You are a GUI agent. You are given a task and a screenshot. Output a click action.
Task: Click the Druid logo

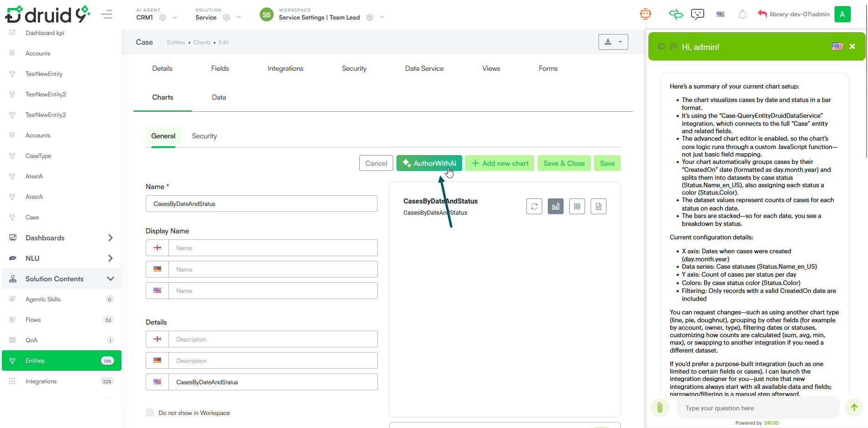(47, 14)
